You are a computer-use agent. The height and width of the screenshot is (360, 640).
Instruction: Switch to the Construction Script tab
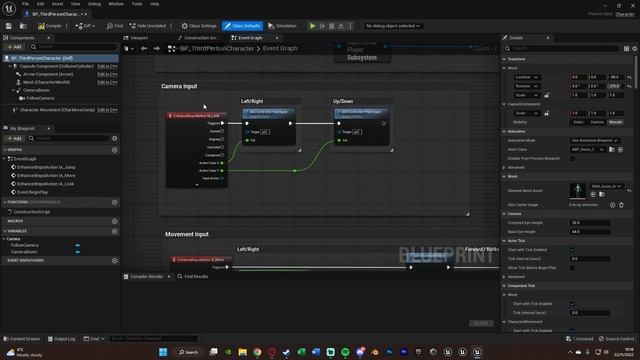200,38
